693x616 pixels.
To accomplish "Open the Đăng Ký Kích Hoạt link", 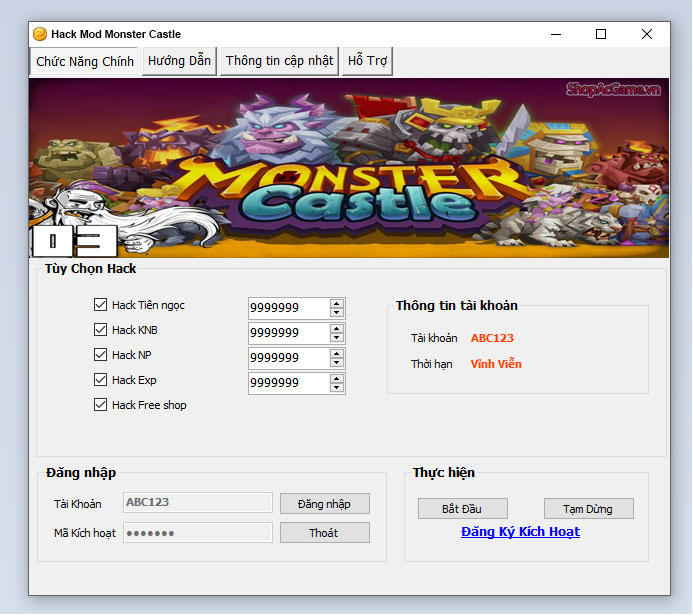I will tap(520, 532).
